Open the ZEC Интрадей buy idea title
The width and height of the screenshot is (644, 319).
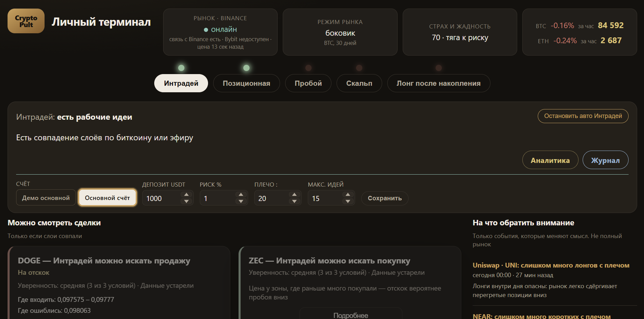pyautogui.click(x=329, y=261)
